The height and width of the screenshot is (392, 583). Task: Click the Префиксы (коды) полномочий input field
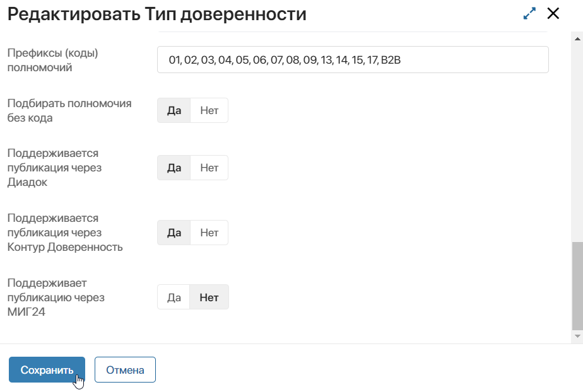(352, 60)
